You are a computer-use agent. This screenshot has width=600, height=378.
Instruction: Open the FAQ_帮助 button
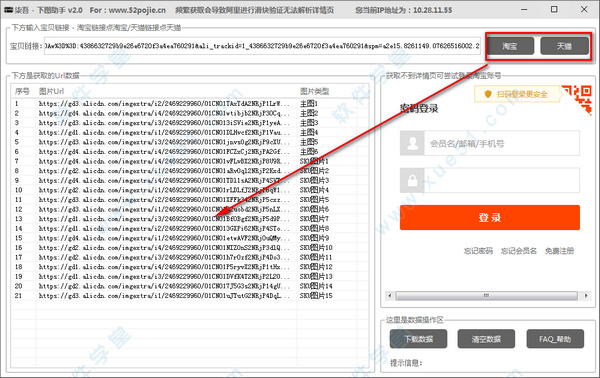point(555,339)
